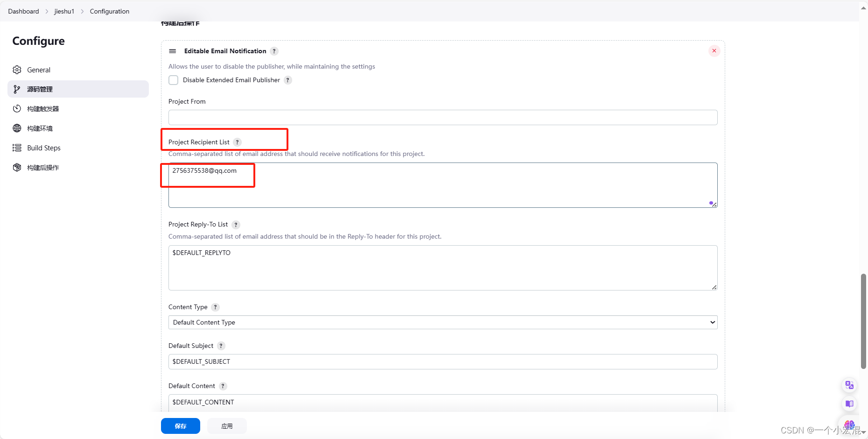The image size is (868, 439).
Task: Open 构建后操作 via the package icon
Action: 17,167
